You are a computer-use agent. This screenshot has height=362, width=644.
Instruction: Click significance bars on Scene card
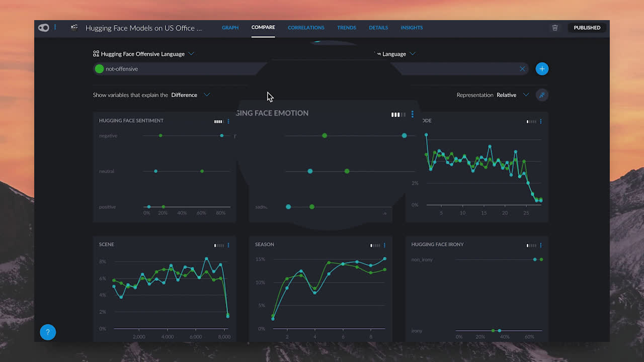(219, 245)
